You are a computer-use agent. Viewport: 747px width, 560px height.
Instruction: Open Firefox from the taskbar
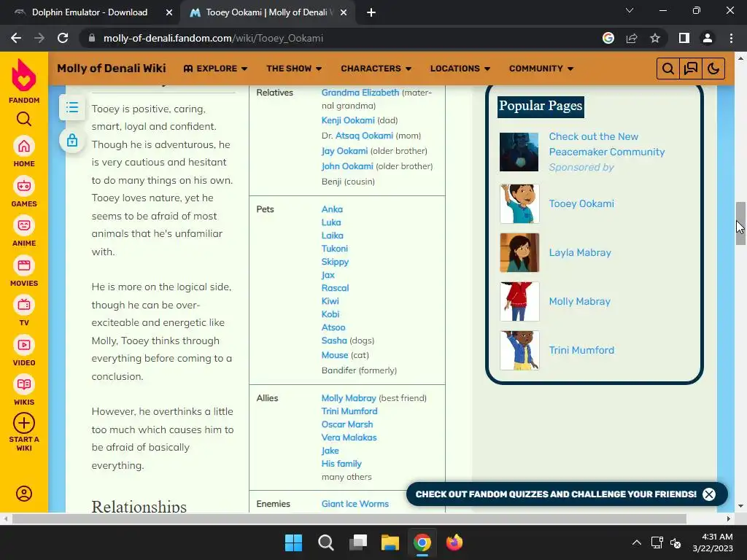point(454,542)
